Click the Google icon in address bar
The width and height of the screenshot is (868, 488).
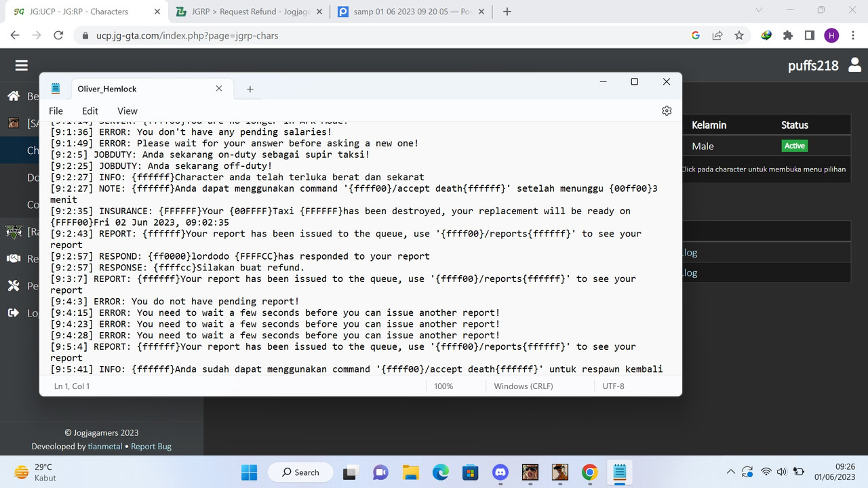[696, 35]
